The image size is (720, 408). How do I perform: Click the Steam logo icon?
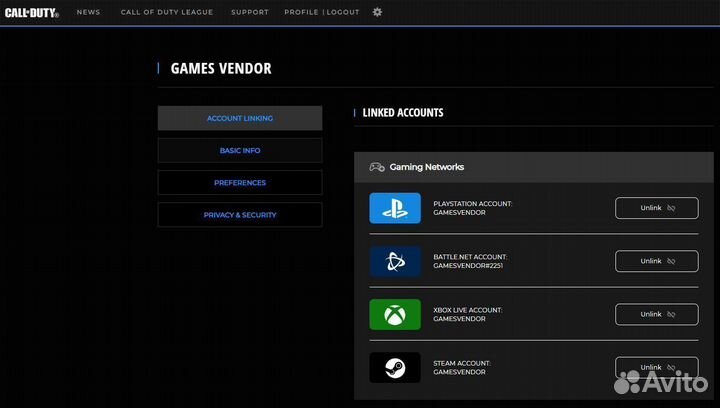[x=395, y=367]
